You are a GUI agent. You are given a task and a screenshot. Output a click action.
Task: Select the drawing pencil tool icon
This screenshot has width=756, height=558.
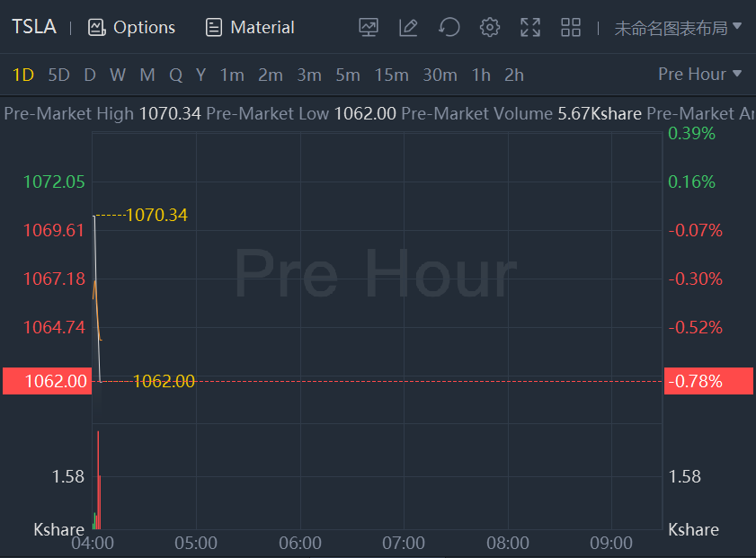(408, 27)
